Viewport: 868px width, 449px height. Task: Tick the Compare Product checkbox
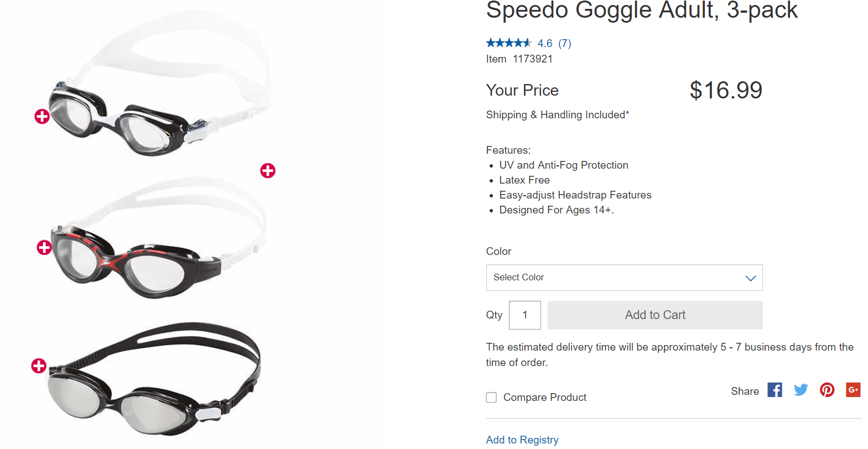pyautogui.click(x=491, y=398)
